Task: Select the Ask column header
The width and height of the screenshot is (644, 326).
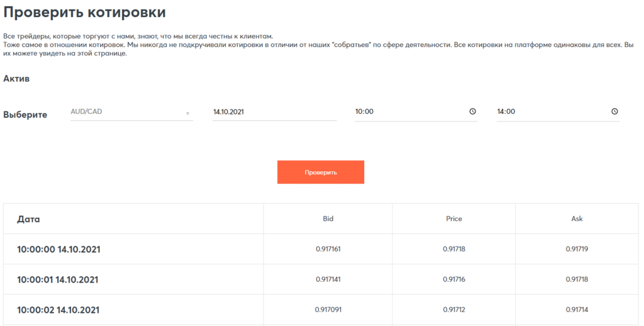Action: 577,219
